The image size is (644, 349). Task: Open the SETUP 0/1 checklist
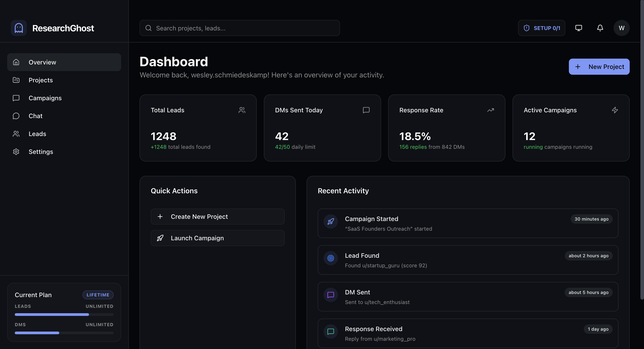(542, 28)
